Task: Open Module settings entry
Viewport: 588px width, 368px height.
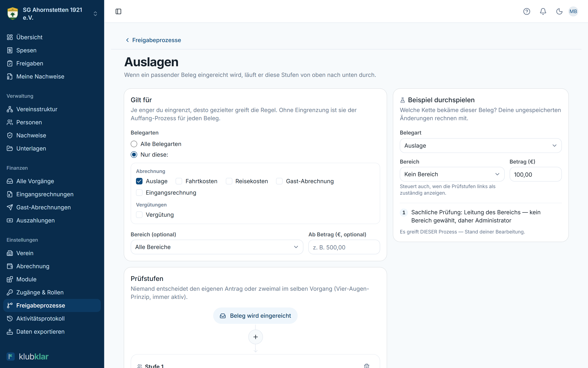Action: click(x=52, y=279)
